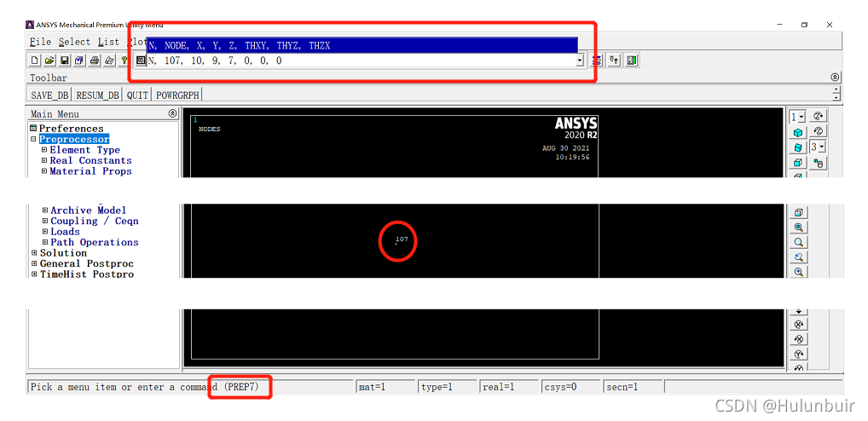Screen dimensions: 868x421
Task: Click the RESUM_DB button
Action: pos(97,95)
